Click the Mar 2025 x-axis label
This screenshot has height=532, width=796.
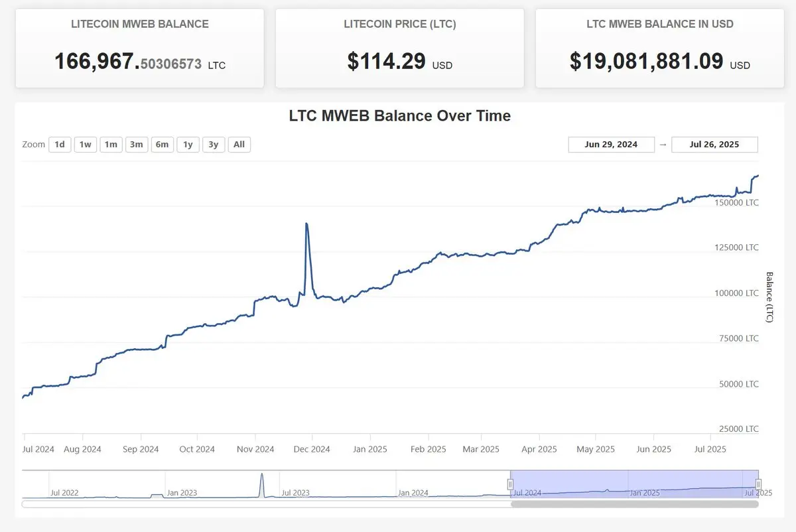tap(481, 449)
